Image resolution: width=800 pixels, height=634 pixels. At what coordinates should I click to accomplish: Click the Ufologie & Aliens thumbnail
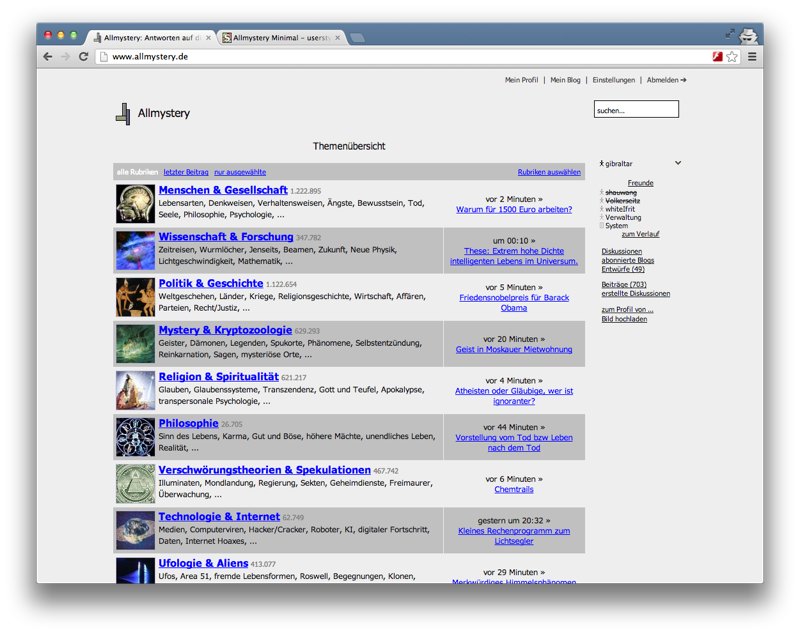coord(135,570)
